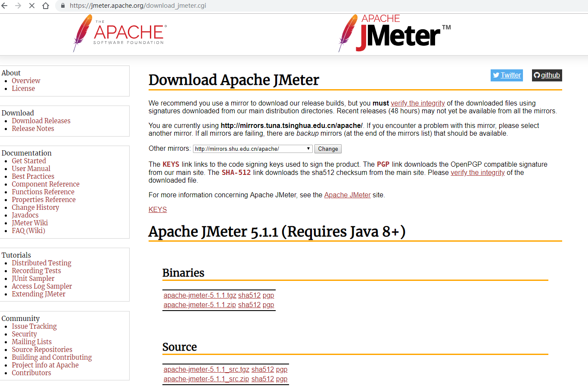This screenshot has width=588, height=389.
Task: Open the Other mirrors dropdown
Action: tap(252, 149)
